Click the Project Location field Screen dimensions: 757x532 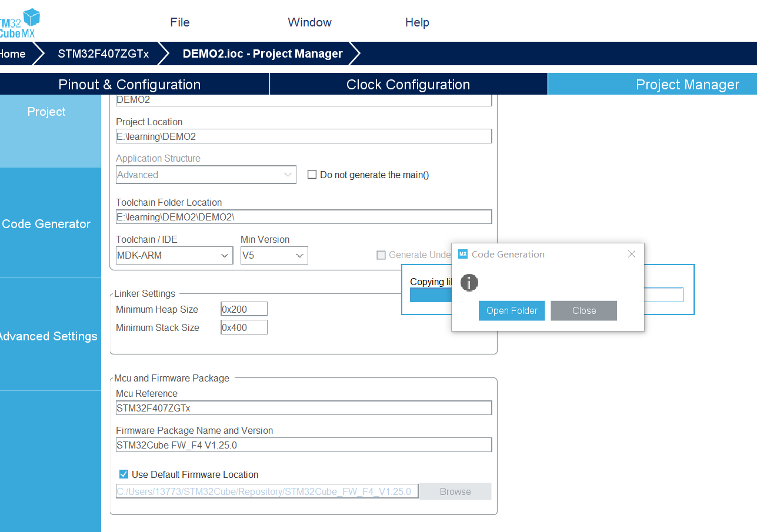(304, 136)
